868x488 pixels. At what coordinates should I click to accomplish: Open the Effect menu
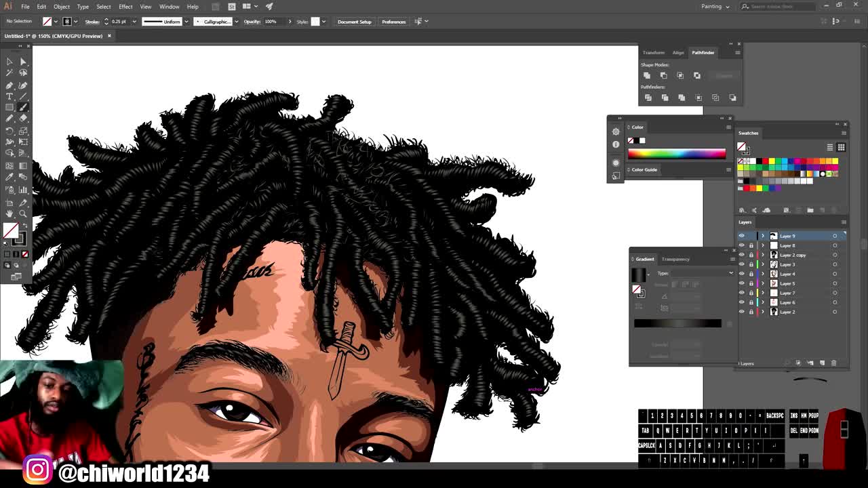click(x=125, y=7)
